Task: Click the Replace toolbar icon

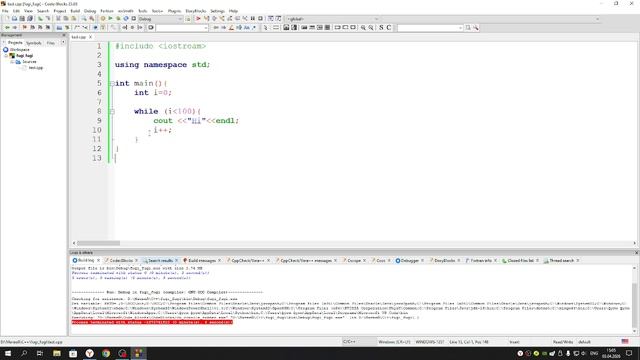Action: point(91,19)
